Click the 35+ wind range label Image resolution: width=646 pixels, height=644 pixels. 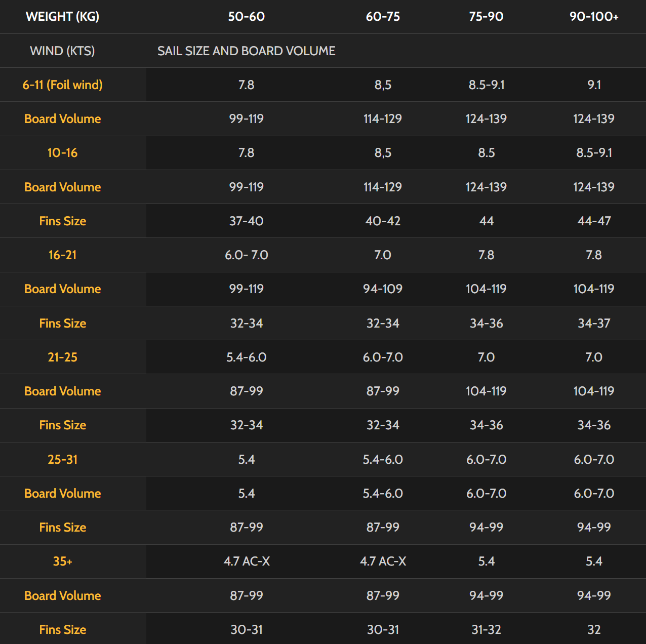62,561
